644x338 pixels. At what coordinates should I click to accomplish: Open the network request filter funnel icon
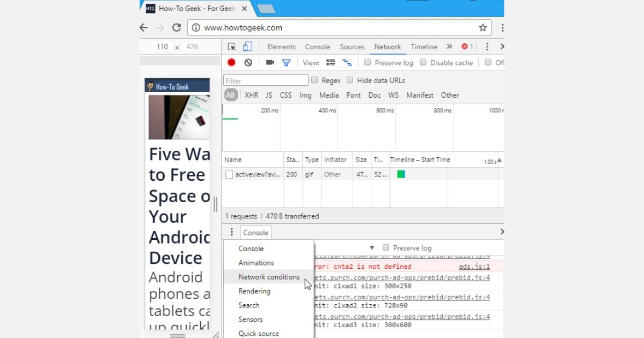tap(287, 62)
